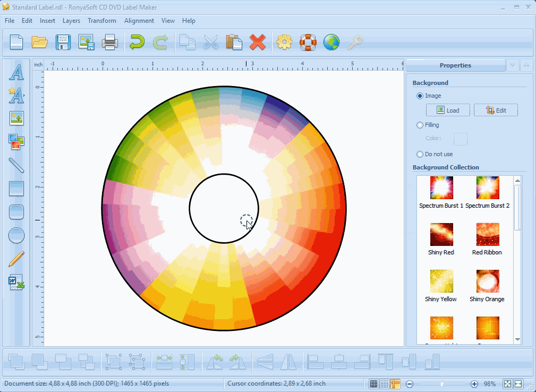Click the registration key icon
536x392 pixels.
pyautogui.click(x=355, y=42)
